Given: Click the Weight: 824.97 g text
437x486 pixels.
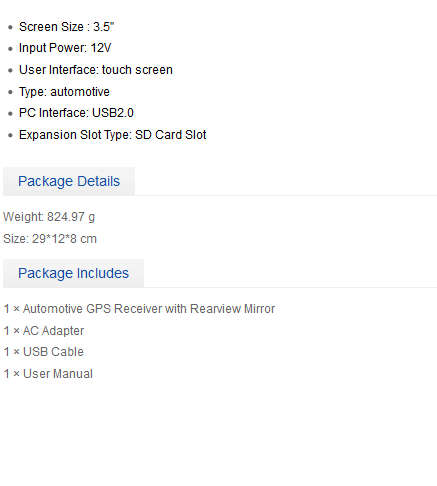Looking at the screenshot, I should [49, 217].
